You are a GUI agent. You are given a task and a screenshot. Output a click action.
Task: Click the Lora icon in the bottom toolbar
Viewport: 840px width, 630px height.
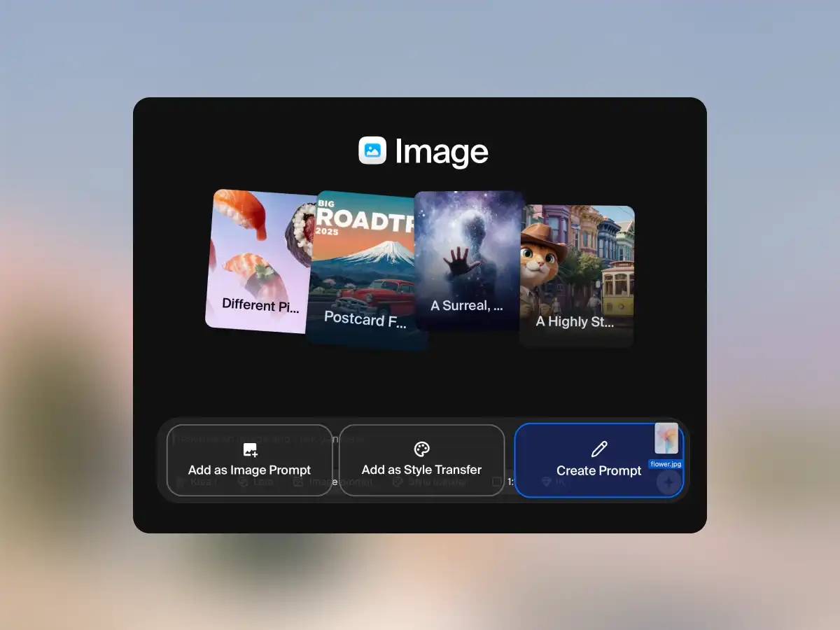coord(243,482)
